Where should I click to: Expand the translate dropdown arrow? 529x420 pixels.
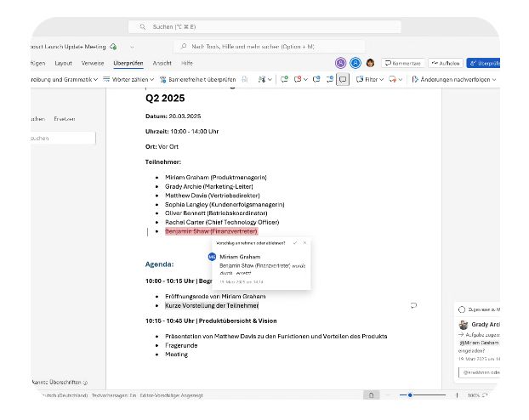point(270,80)
